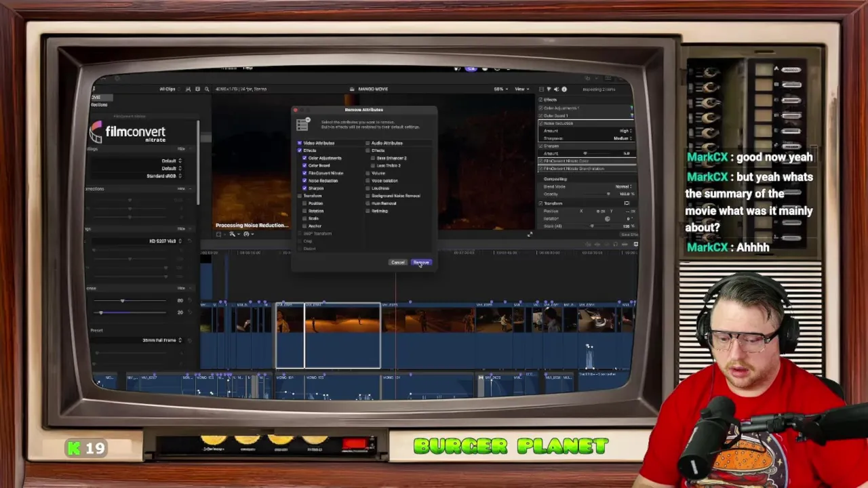Enable the Audio Attributes checkbox
This screenshot has height=488, width=868.
click(368, 143)
